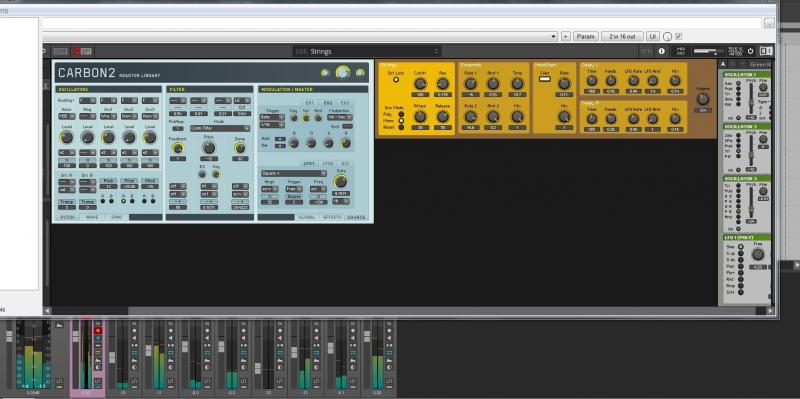
Task: Select Mono envelope mode
Action: click(401, 121)
